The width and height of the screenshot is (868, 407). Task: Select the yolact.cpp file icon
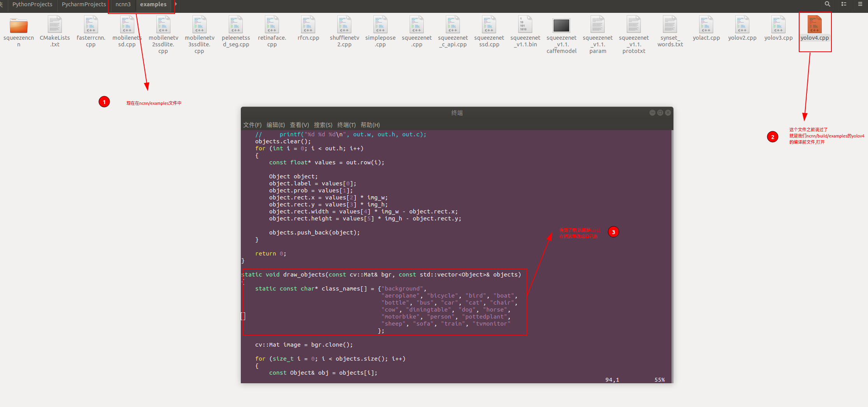click(x=706, y=25)
